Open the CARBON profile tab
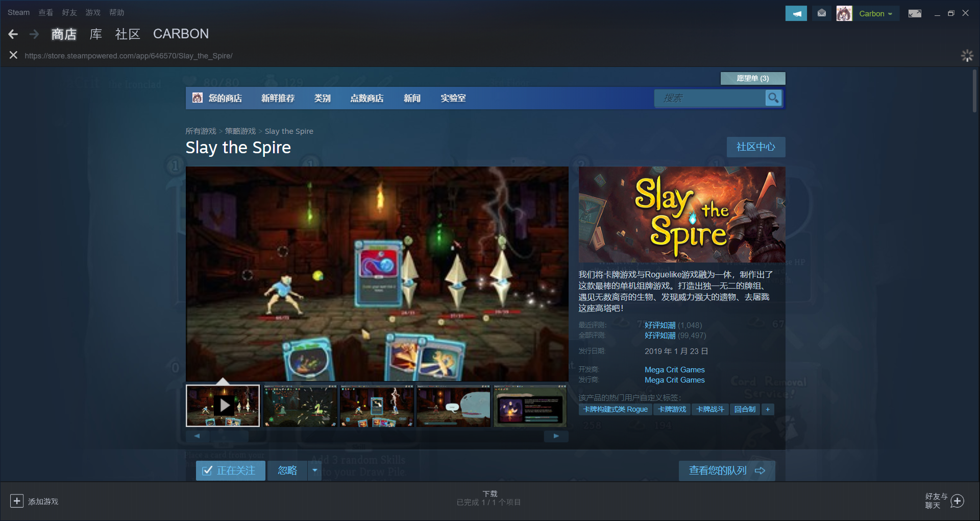The width and height of the screenshot is (980, 521). (x=181, y=34)
